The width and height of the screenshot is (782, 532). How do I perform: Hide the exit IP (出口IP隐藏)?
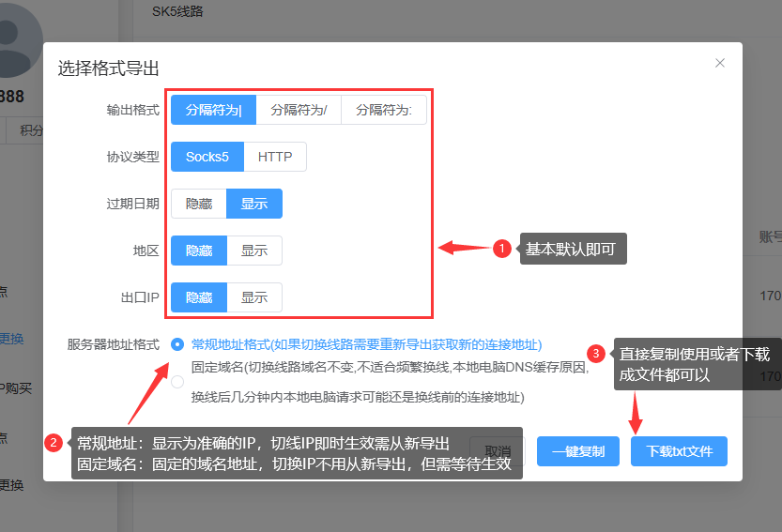tap(199, 297)
